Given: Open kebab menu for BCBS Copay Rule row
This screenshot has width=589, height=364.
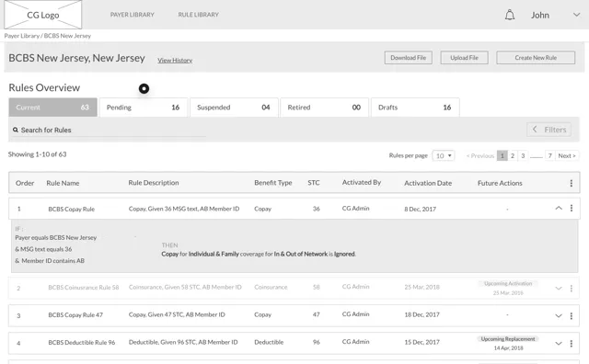Looking at the screenshot, I should (x=571, y=208).
